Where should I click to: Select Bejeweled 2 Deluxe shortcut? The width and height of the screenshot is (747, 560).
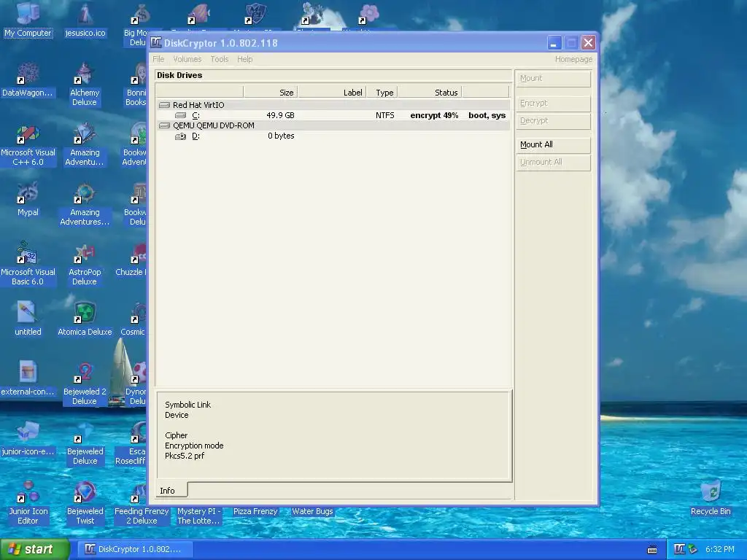click(x=85, y=382)
